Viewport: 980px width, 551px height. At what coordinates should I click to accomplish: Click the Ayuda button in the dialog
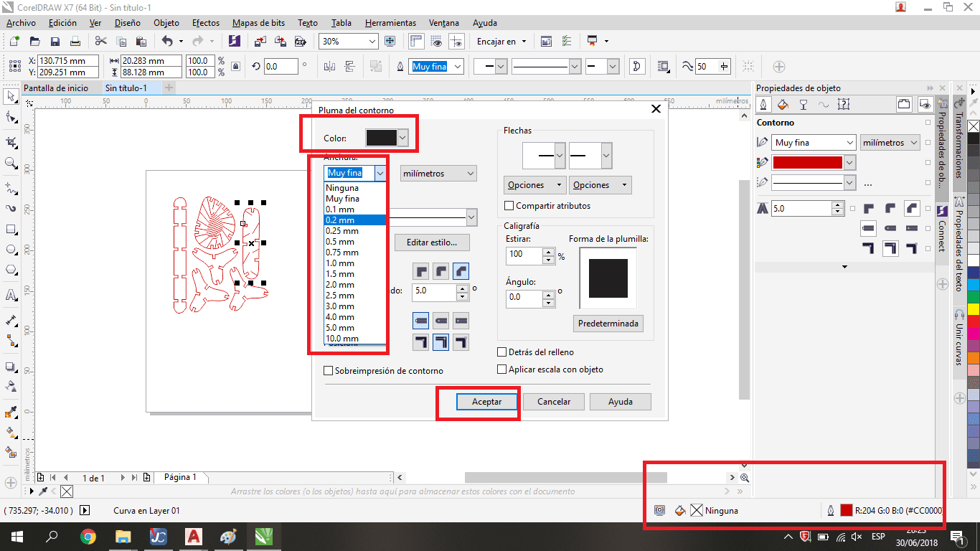coord(621,402)
